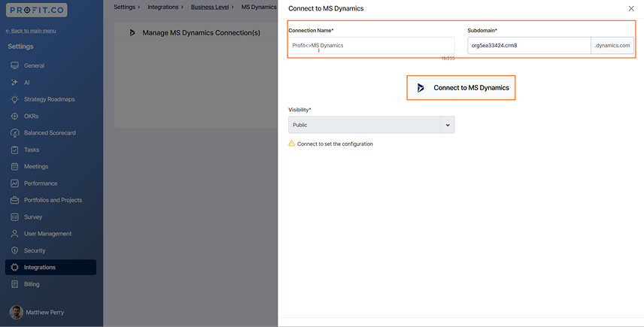
Task: Click the MS Dynamics breadcrumb
Action: (x=259, y=7)
